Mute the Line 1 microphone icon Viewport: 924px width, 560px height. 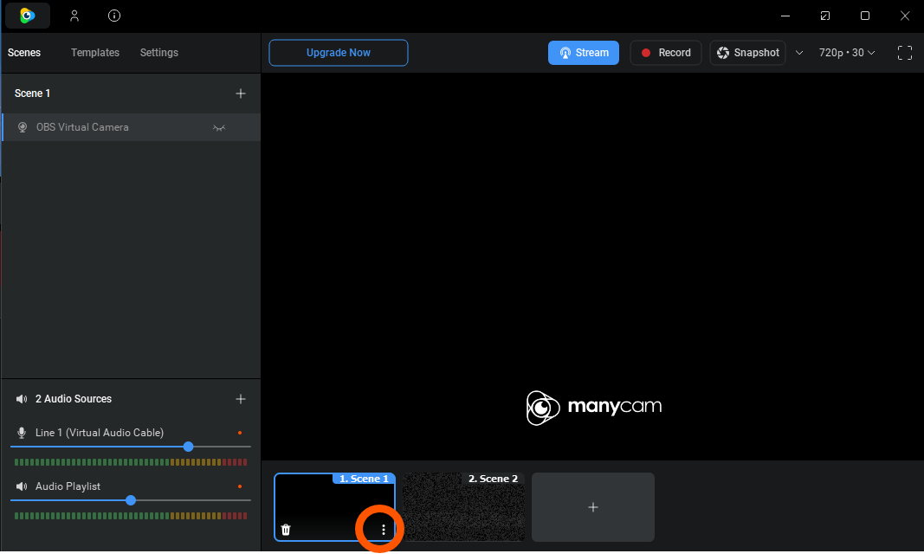click(x=21, y=433)
